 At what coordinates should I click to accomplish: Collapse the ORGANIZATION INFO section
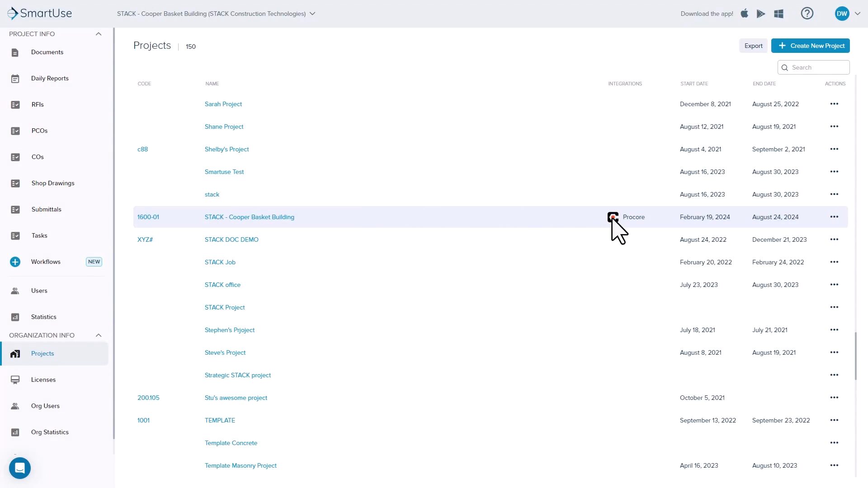point(99,335)
